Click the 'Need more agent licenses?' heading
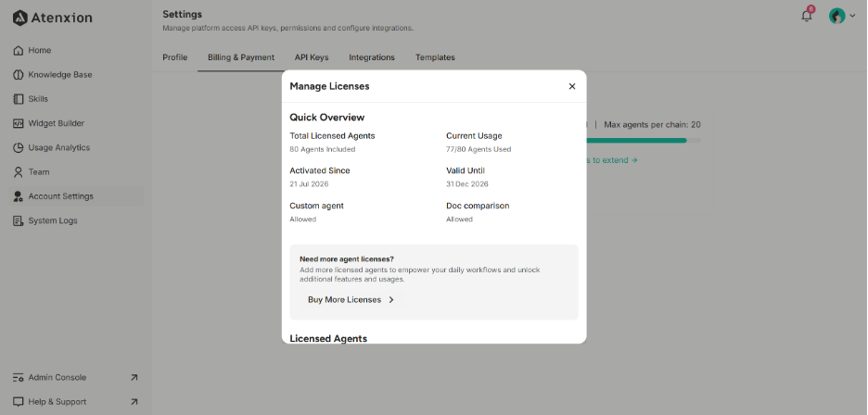 click(x=347, y=259)
